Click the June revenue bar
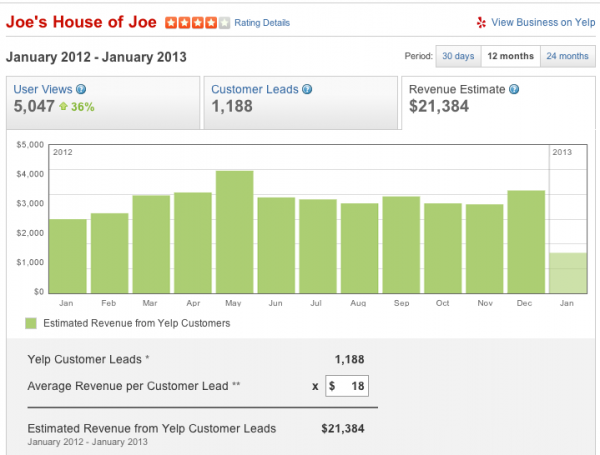Viewport: 600px width, 455px height. click(x=276, y=245)
